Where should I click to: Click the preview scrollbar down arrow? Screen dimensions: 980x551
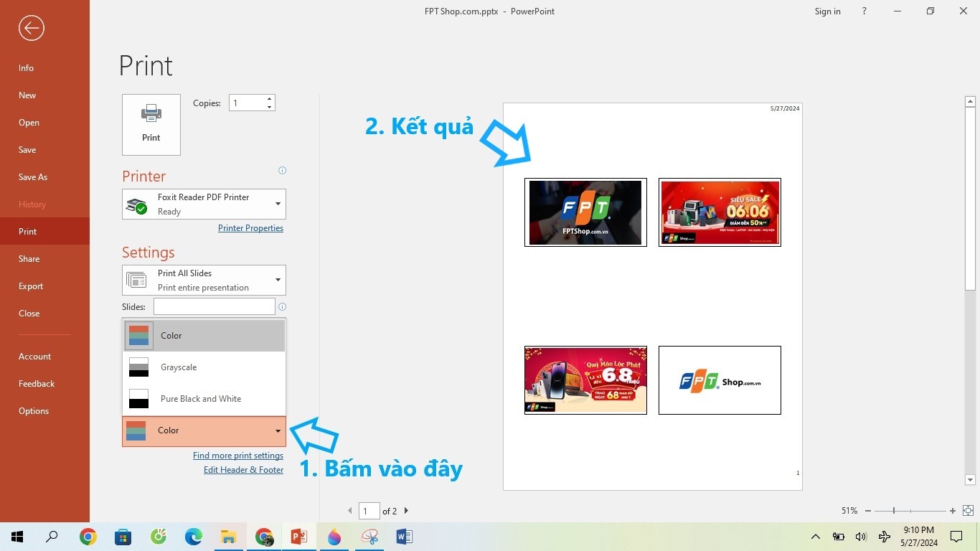tap(971, 480)
